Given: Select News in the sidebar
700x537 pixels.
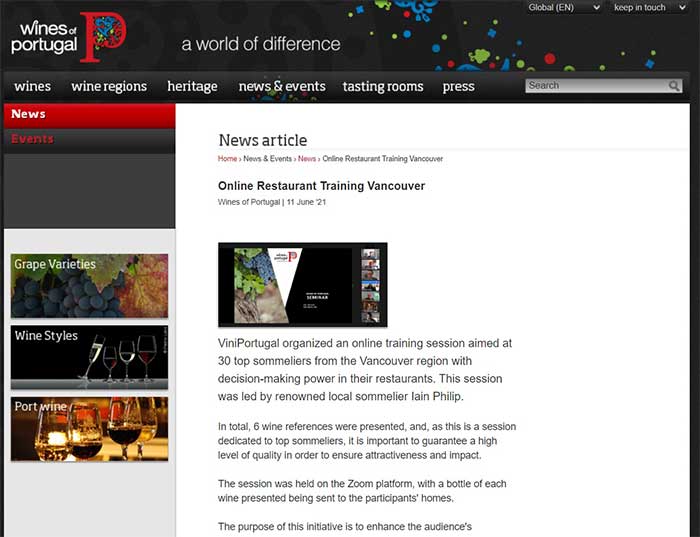Looking at the screenshot, I should [x=28, y=114].
